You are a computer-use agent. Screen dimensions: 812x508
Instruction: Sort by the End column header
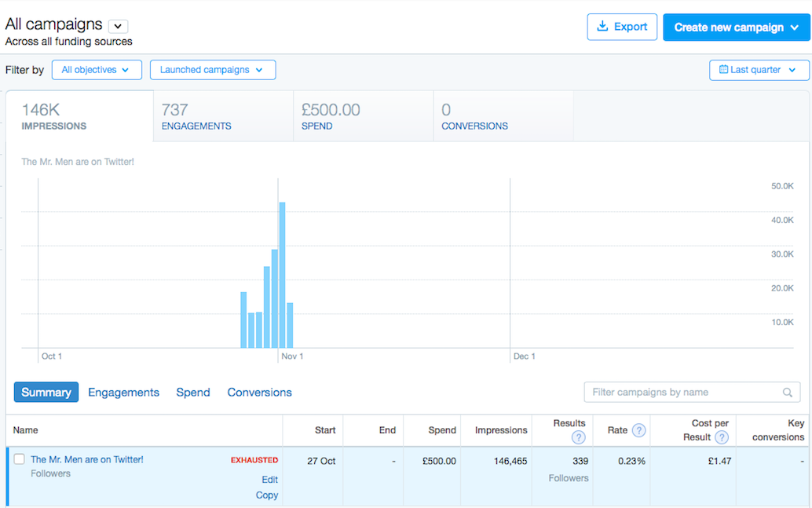[x=387, y=430]
